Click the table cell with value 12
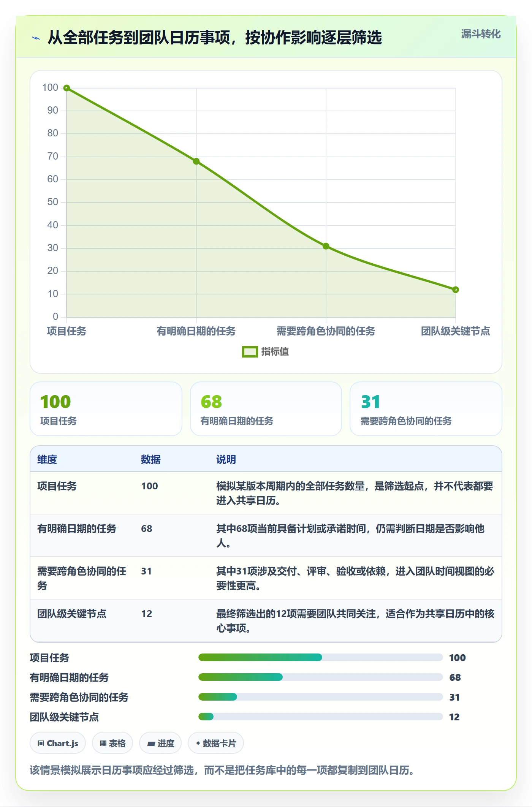This screenshot has height=807, width=532. tap(147, 614)
